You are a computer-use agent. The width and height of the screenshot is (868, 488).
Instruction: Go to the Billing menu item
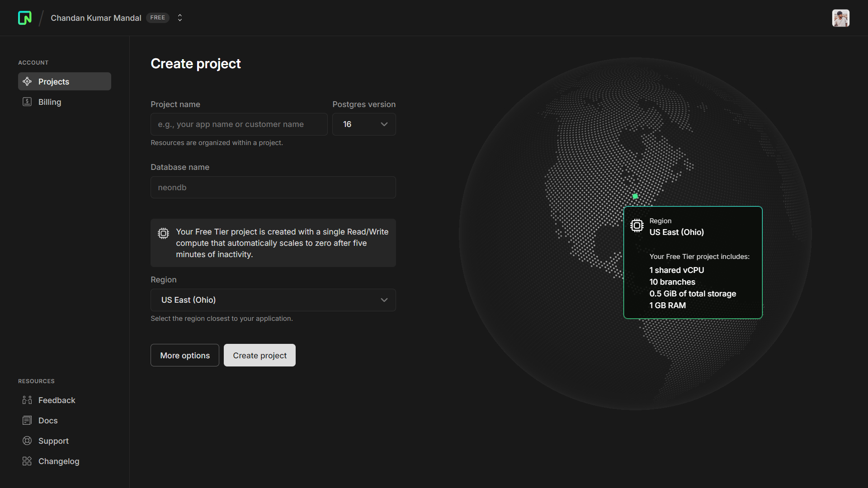pos(50,102)
